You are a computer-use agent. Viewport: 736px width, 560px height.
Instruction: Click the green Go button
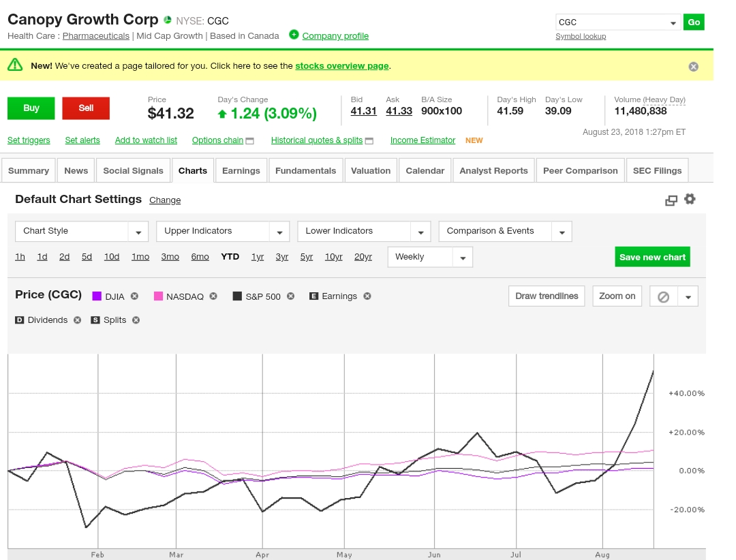point(694,22)
